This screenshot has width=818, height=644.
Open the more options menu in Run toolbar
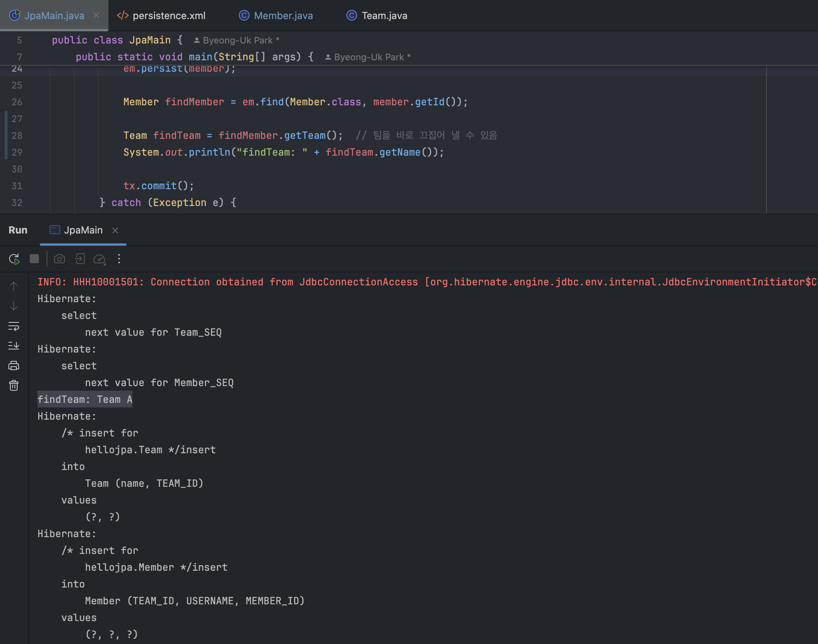click(119, 259)
